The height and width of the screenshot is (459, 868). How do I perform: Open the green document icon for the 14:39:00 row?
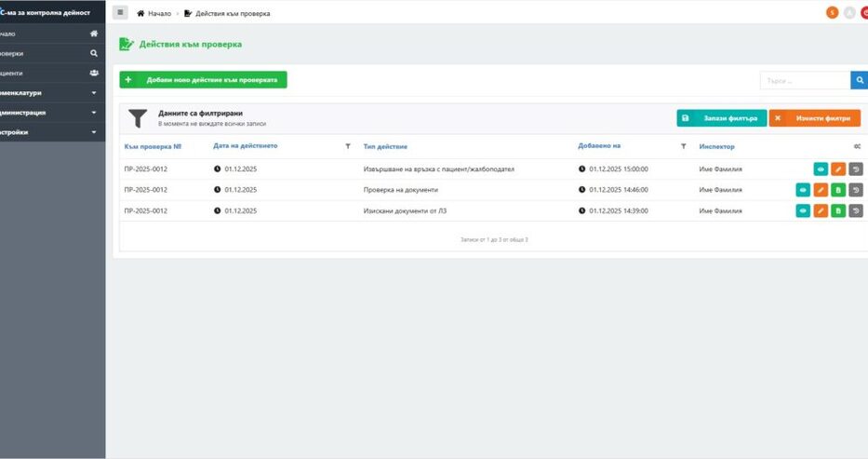(838, 211)
